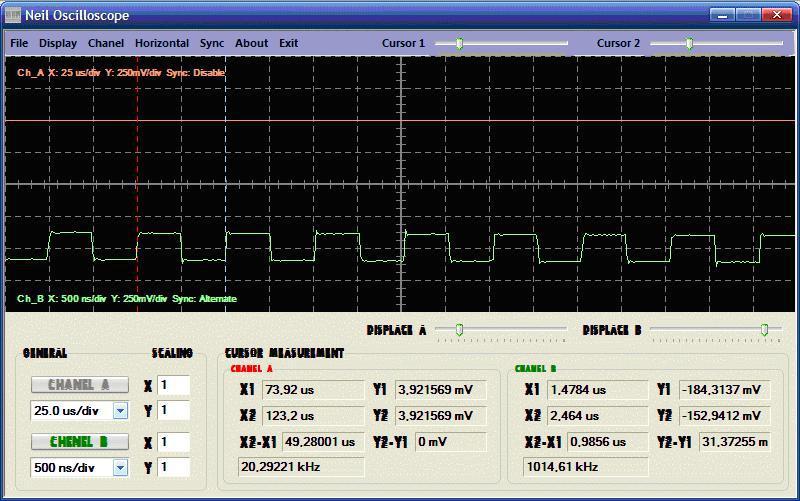Viewport: 800px width, 501px height.
Task: Click the Ch_B status text on scope
Action: pyautogui.click(x=127, y=298)
